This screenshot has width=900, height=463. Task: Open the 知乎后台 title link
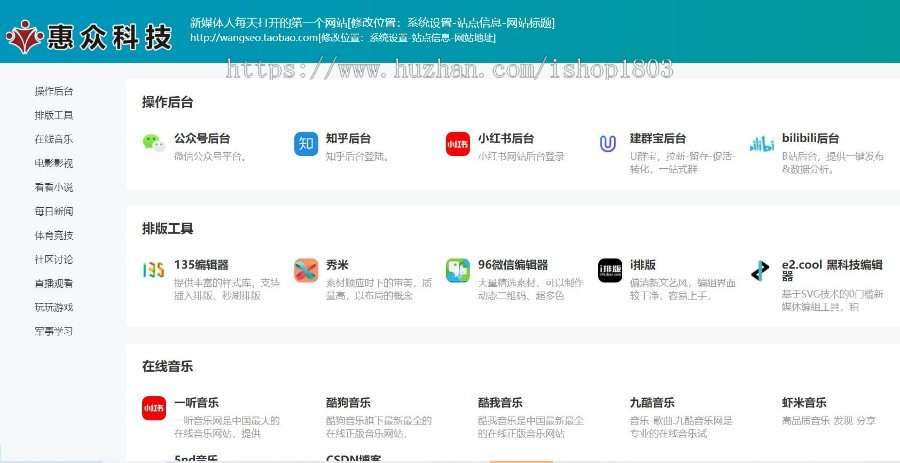point(348,138)
